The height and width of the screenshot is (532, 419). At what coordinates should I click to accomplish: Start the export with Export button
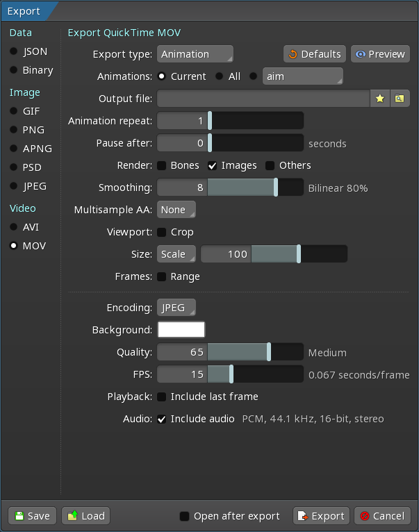click(x=321, y=516)
